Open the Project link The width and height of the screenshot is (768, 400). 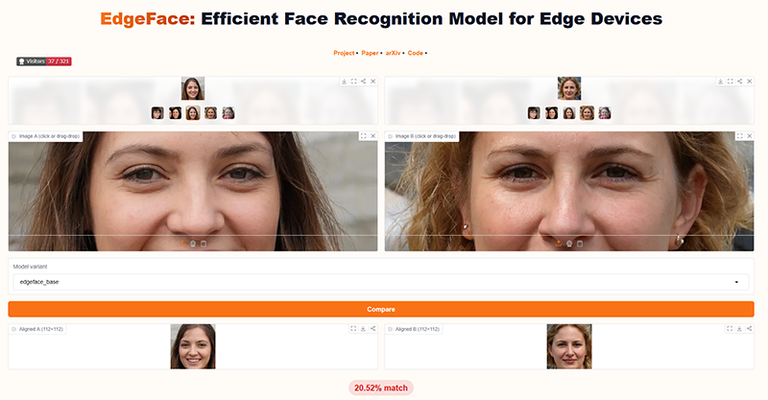pos(344,53)
